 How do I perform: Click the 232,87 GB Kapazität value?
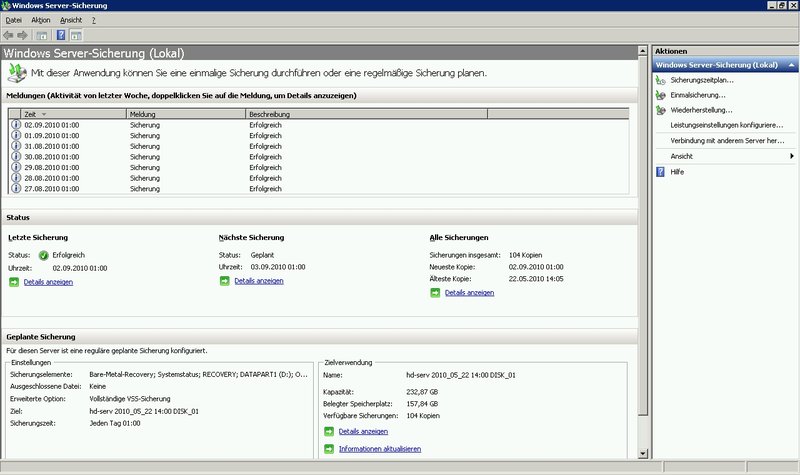coord(422,392)
